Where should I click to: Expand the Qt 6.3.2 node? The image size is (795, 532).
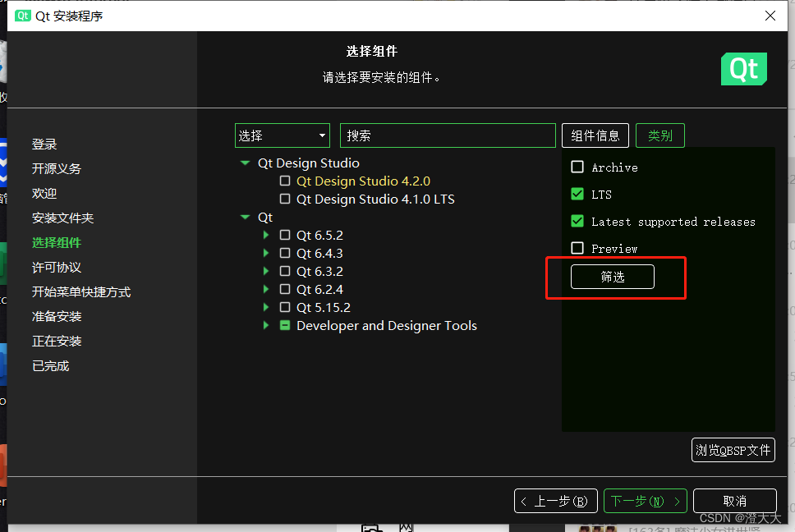(266, 271)
